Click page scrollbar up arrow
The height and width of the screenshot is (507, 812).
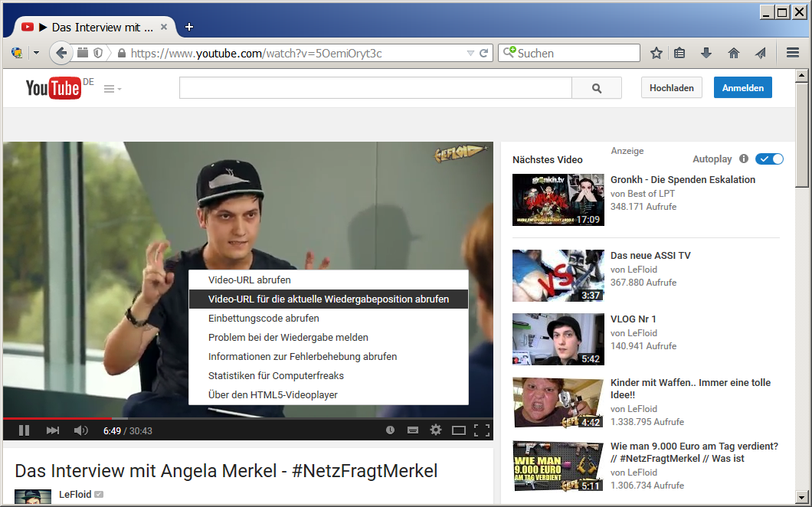tap(801, 76)
